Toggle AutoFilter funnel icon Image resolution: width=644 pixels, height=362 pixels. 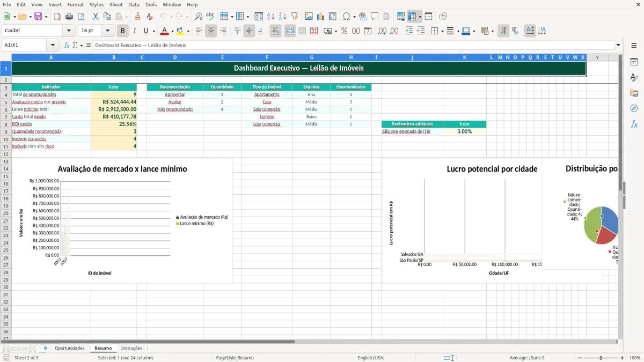294,17
